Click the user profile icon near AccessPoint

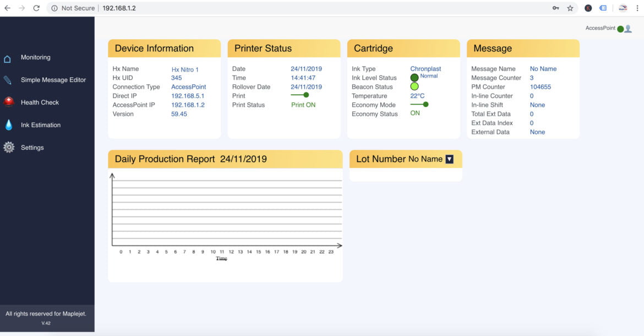click(627, 29)
